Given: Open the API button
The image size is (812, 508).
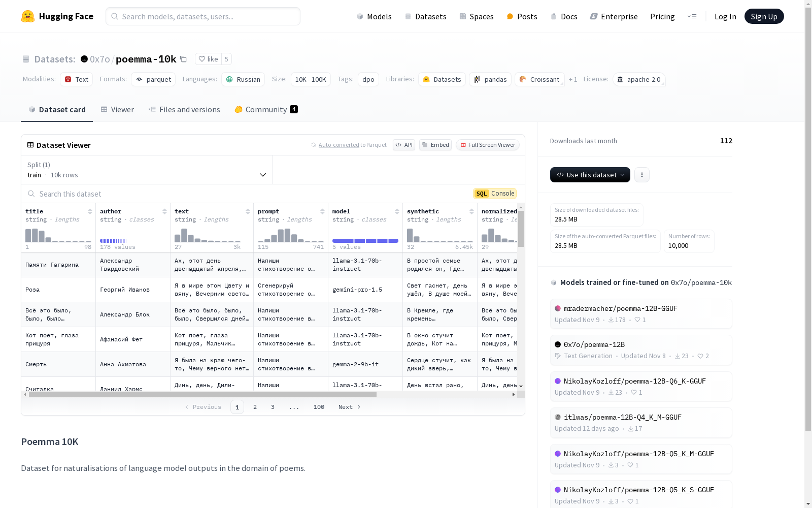Looking at the screenshot, I should coord(404,145).
